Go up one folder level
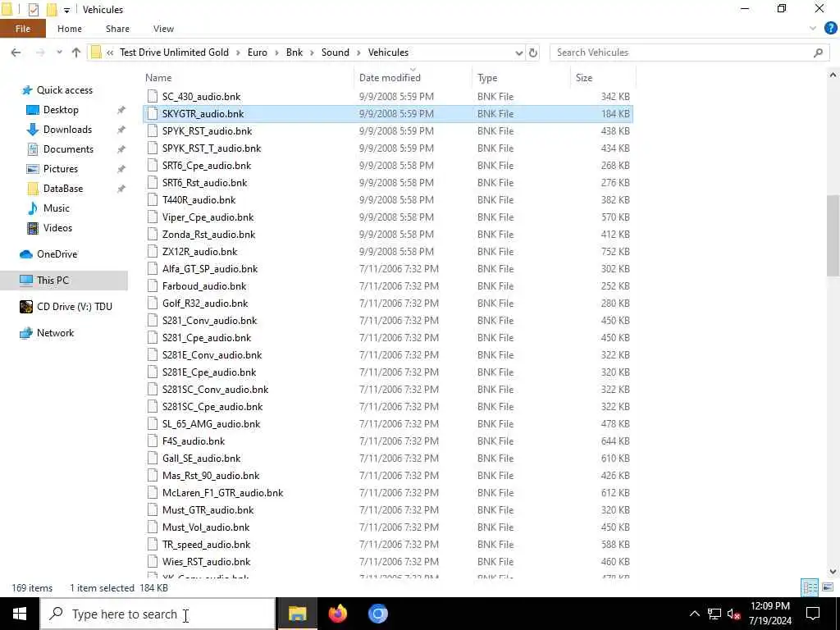The height and width of the screenshot is (630, 840). (x=76, y=52)
